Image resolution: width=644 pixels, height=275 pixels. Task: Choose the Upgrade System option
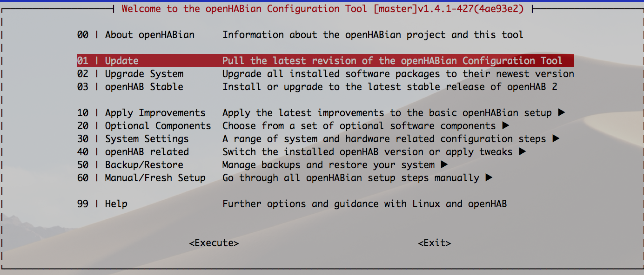[x=144, y=74]
